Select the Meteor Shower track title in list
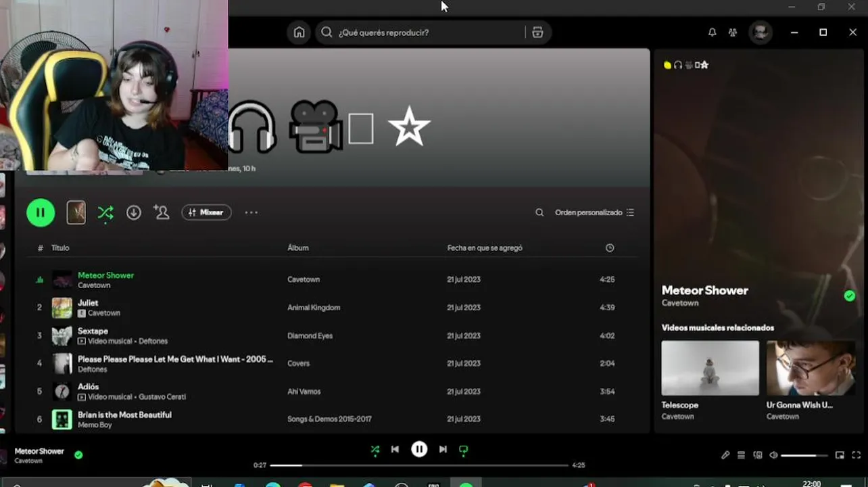Viewport: 868px width, 487px height. click(105, 275)
